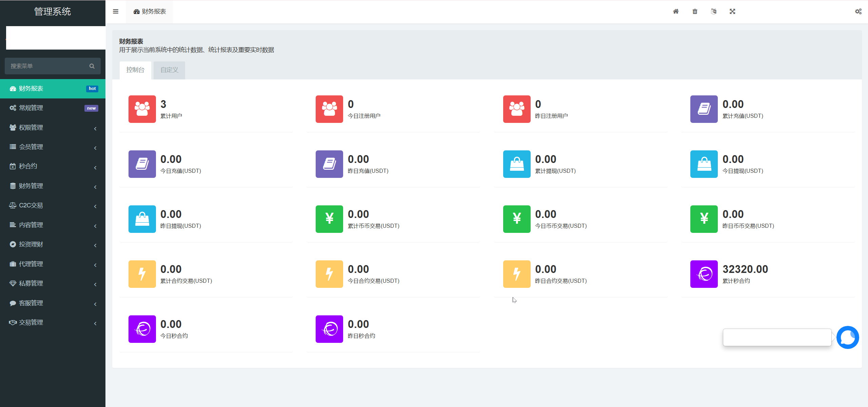Click the blue bag icon for 昨日提现(USDT)
Screen dimensions: 868x407
tap(142, 219)
